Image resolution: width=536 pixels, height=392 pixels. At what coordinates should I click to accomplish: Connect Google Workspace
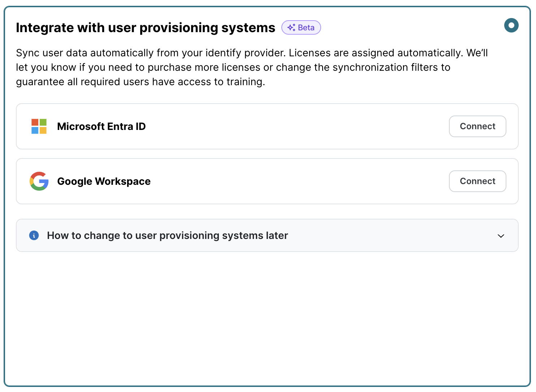(477, 181)
